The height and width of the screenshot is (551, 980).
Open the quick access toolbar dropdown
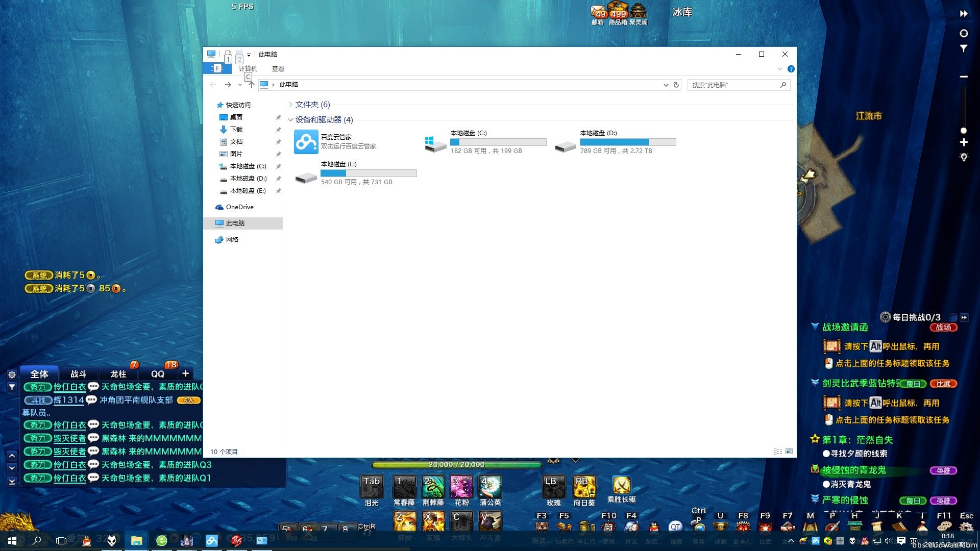coord(249,55)
